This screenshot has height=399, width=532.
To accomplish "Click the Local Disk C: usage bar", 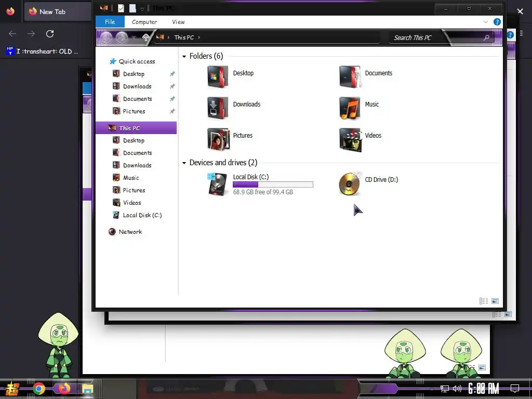I will pos(273,184).
